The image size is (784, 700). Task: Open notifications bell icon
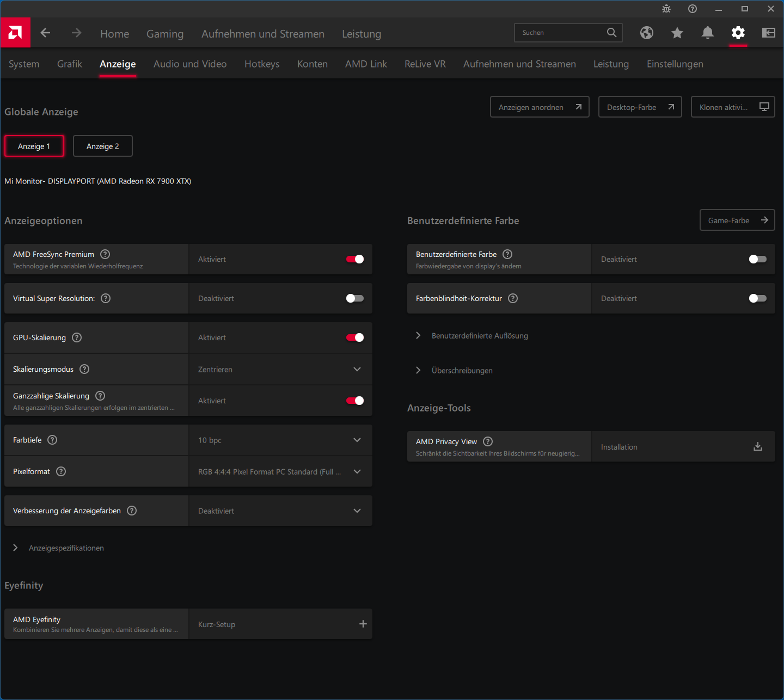click(x=707, y=33)
